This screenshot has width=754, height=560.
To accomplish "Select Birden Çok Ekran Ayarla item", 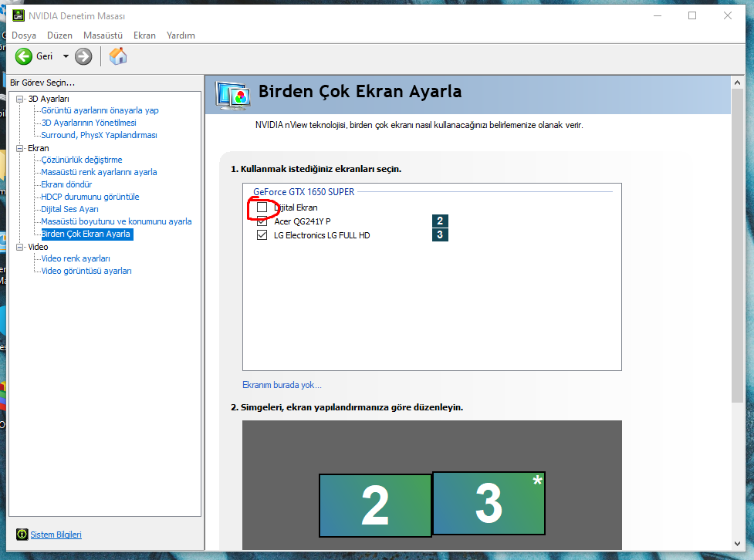I will (86, 234).
